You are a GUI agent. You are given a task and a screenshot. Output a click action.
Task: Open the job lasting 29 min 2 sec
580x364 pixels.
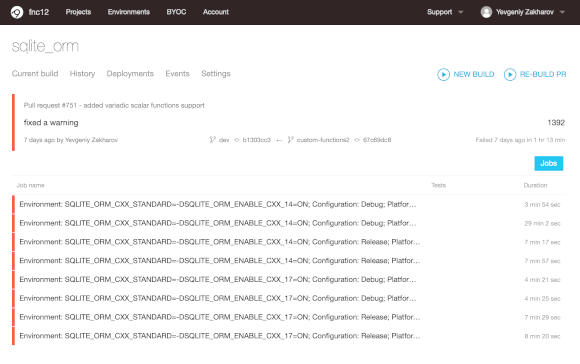pyautogui.click(x=289, y=223)
